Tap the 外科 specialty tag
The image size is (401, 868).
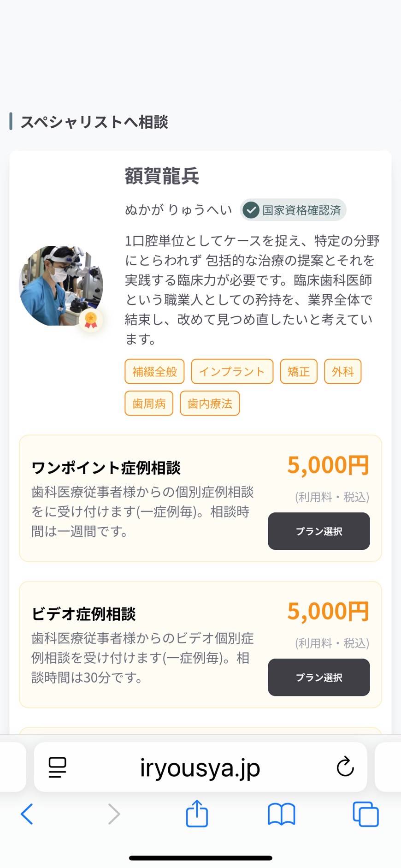point(342,372)
